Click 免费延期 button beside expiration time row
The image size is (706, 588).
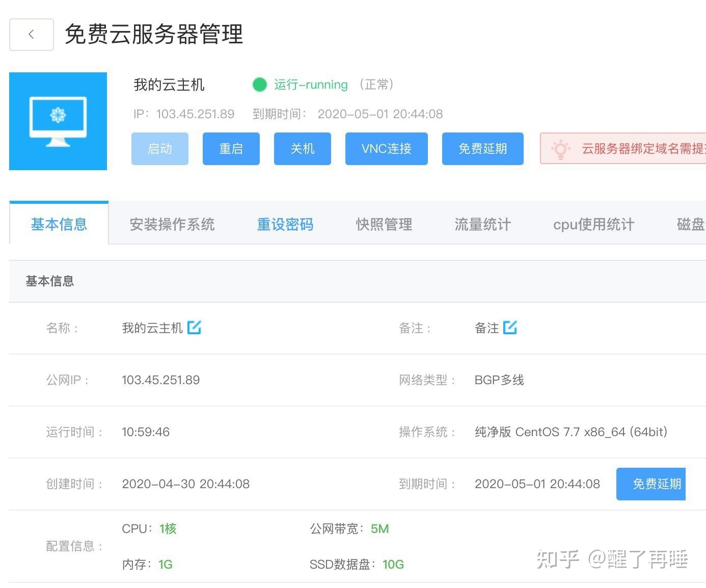click(650, 484)
